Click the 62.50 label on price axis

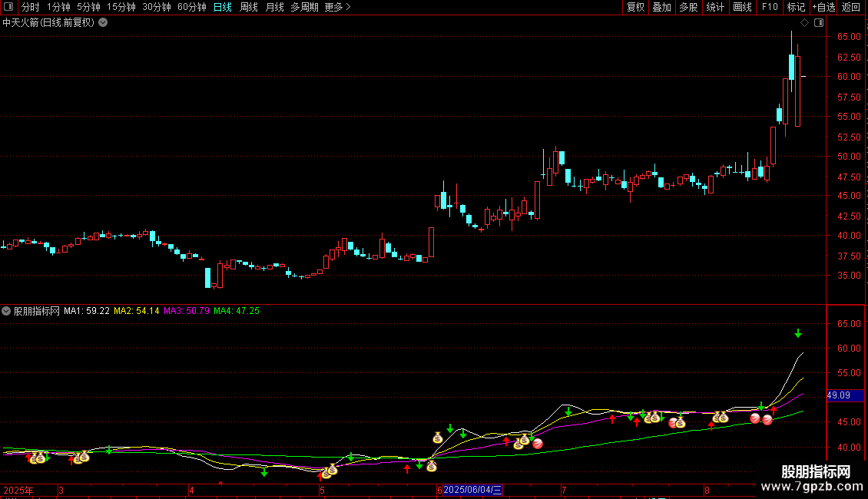pos(849,58)
